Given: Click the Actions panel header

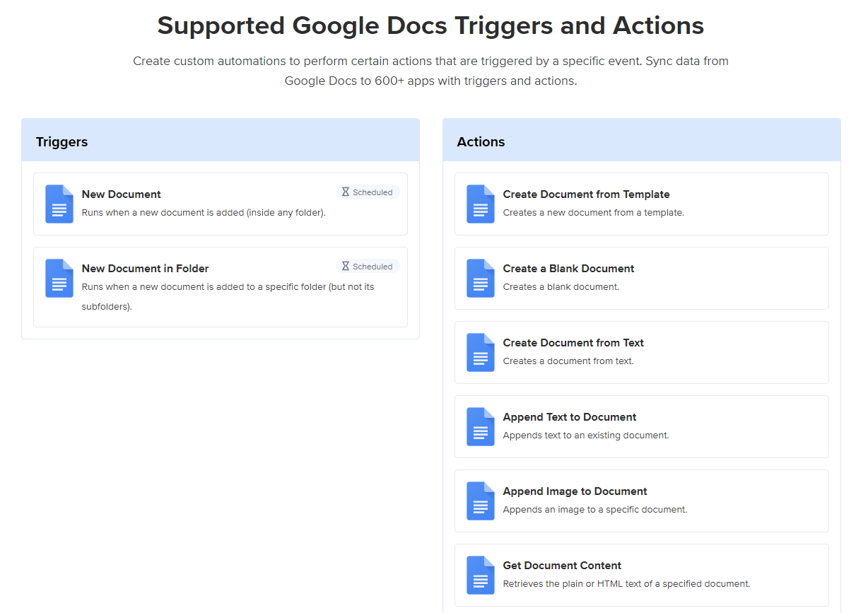Looking at the screenshot, I should (x=481, y=141).
